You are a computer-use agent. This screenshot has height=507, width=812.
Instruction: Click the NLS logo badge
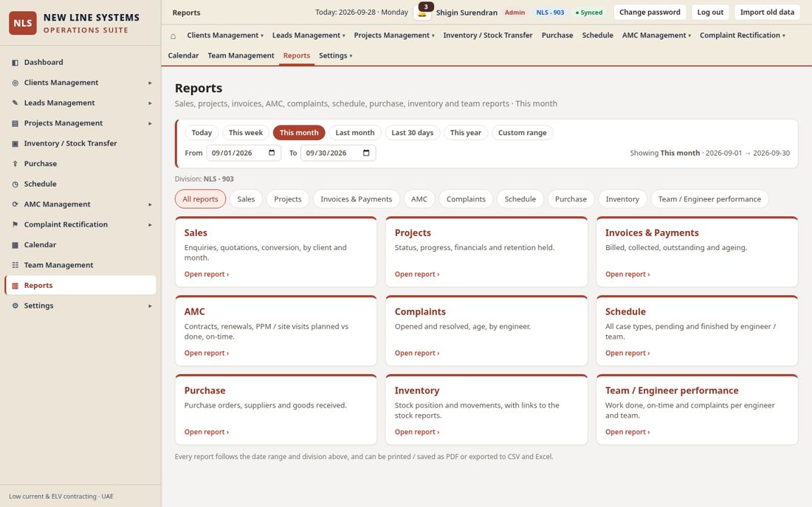click(23, 23)
